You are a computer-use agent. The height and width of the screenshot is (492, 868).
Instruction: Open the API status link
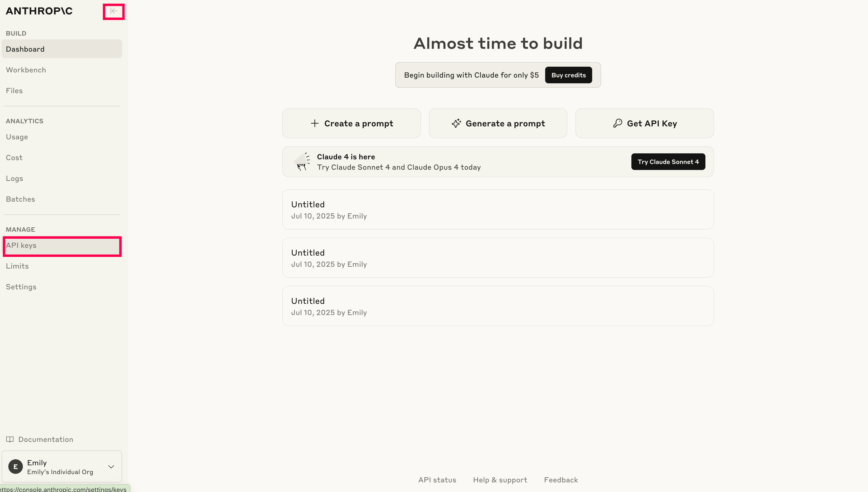tap(437, 480)
